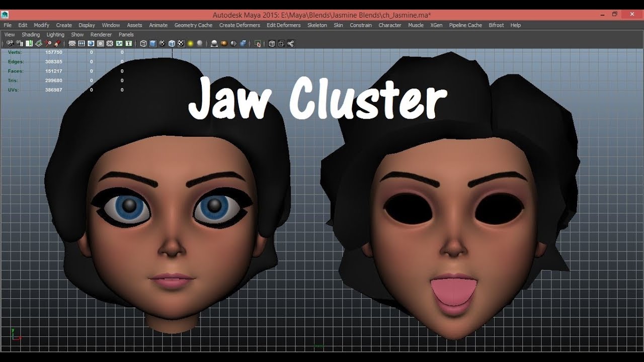
Task: Toggle X-Ray Active Components icon
Action: 281,44
